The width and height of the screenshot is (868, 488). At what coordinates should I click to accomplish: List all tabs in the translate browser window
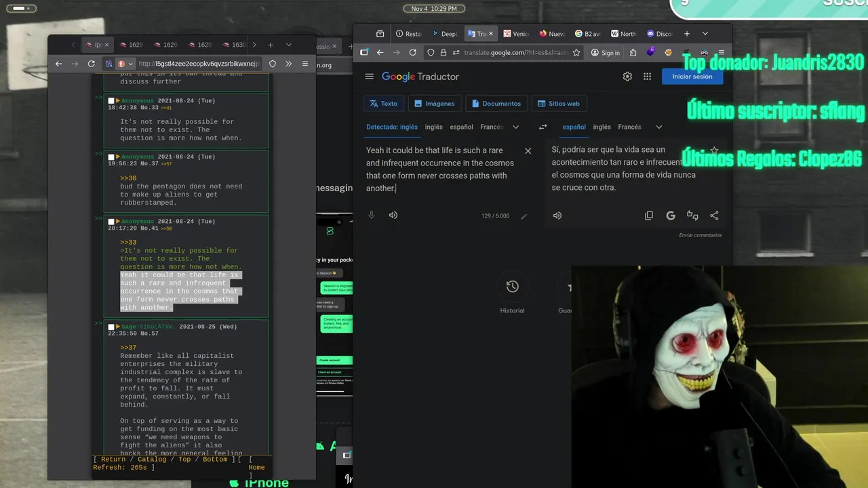coord(705,34)
